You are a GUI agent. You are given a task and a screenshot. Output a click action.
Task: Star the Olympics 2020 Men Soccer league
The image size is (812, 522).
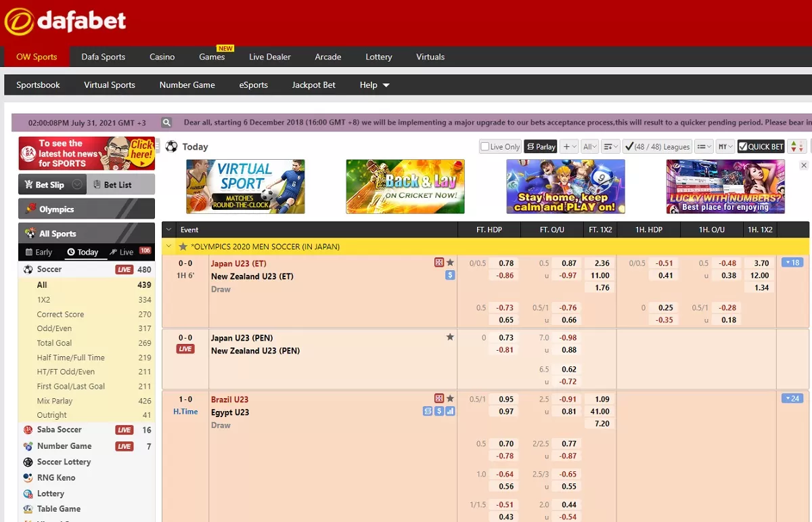pos(183,247)
